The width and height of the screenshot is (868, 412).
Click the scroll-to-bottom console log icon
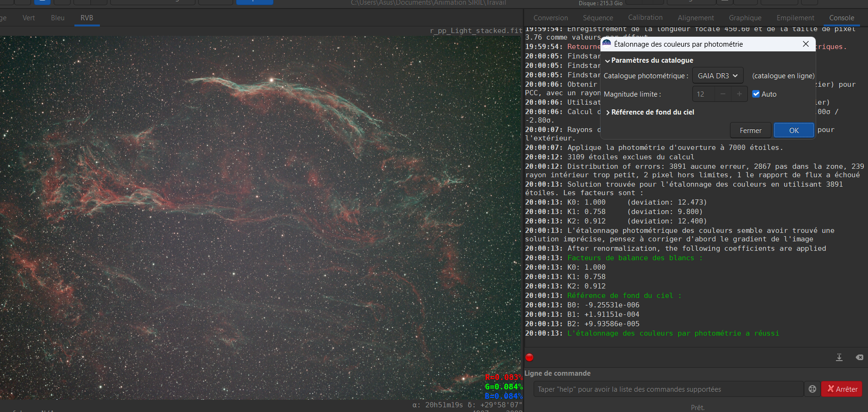pyautogui.click(x=839, y=357)
